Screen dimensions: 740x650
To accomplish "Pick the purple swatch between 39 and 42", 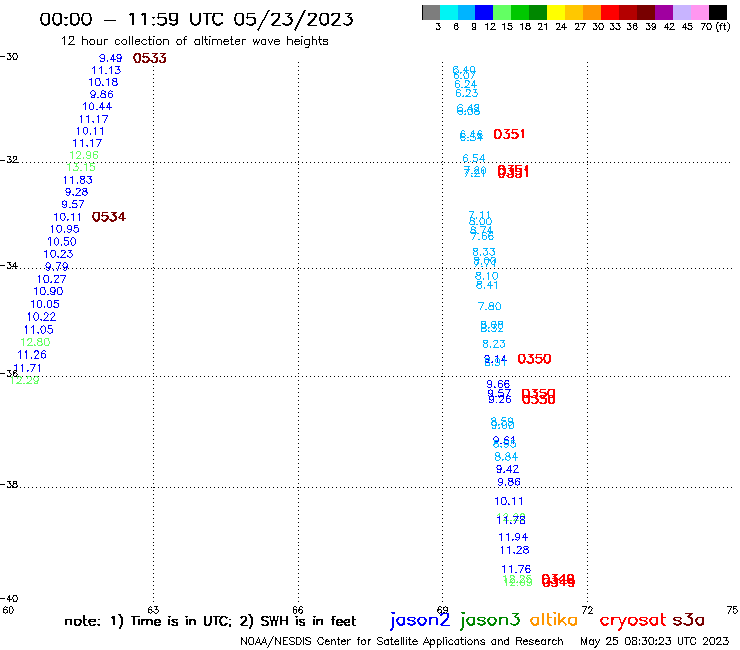I will [x=663, y=12].
